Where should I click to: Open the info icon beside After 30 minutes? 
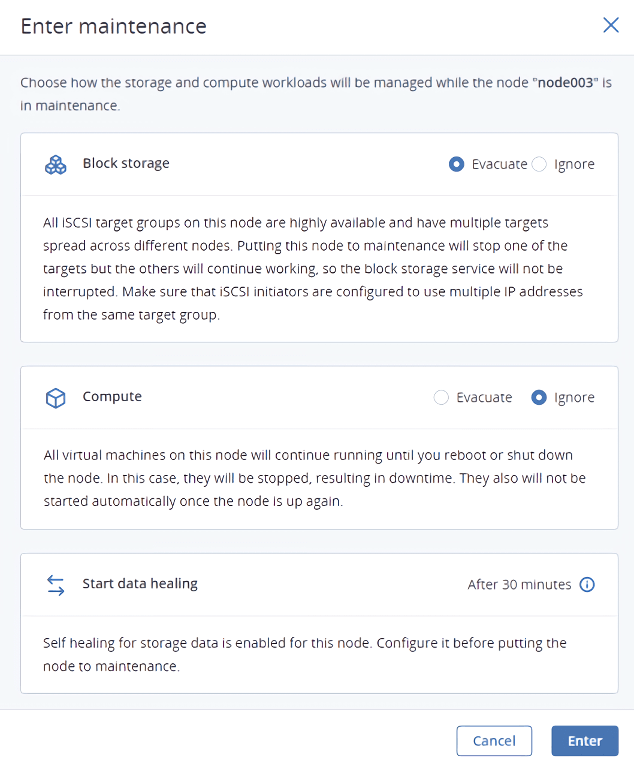point(587,585)
